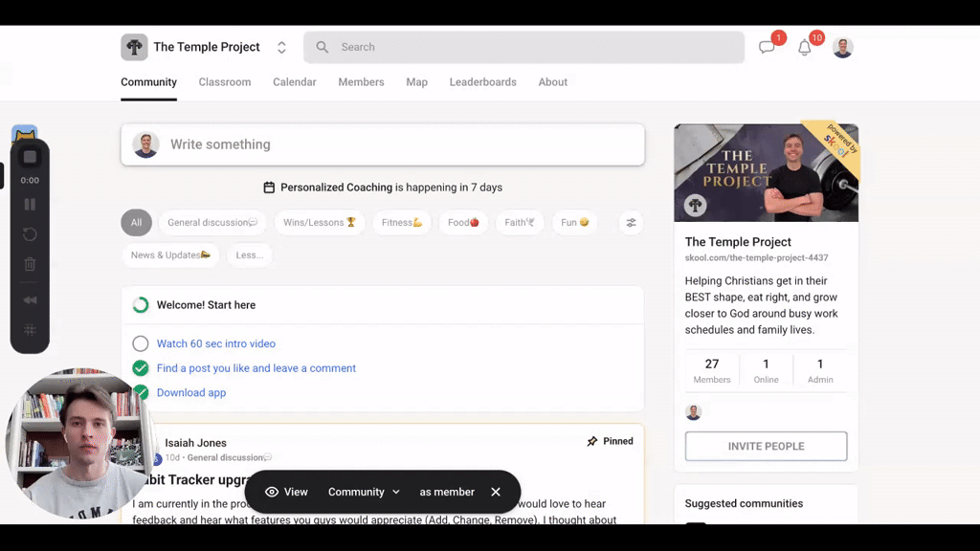Delete the recording with trash icon

coord(30,265)
